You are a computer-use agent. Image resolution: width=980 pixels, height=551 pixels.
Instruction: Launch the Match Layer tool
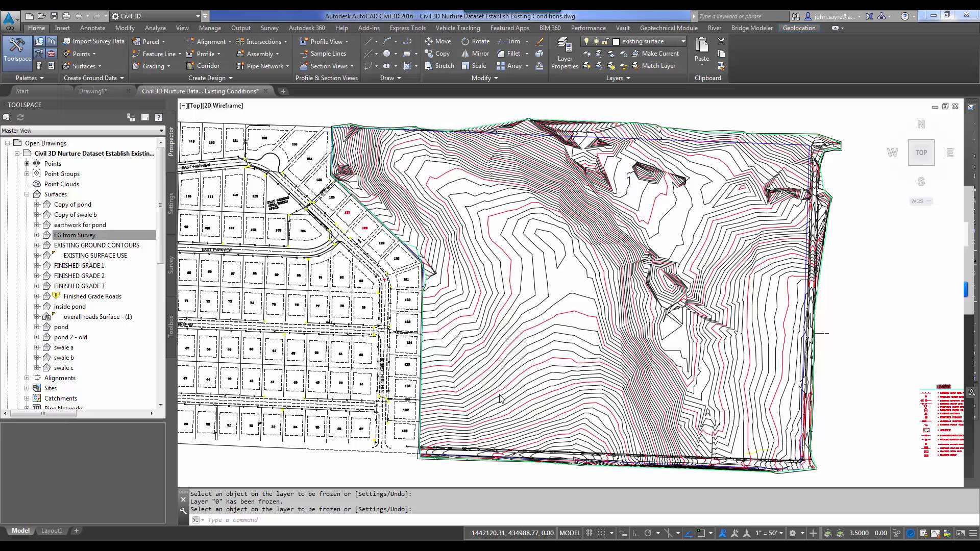point(655,66)
